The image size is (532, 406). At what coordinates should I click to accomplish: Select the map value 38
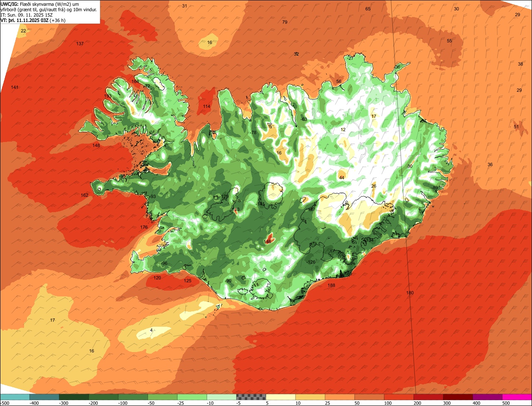point(520,64)
